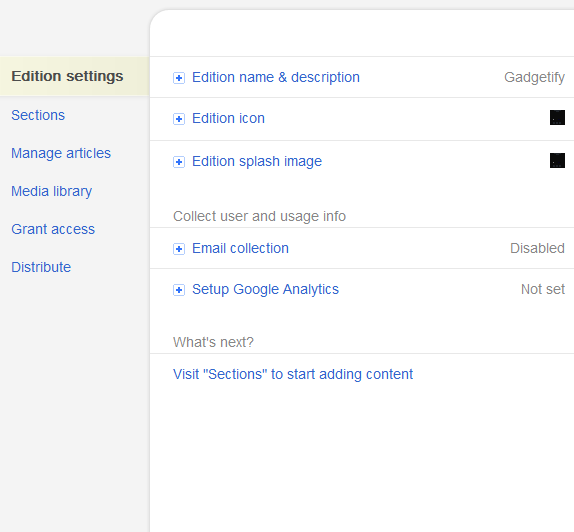Click the Edition icon link text

(x=228, y=118)
